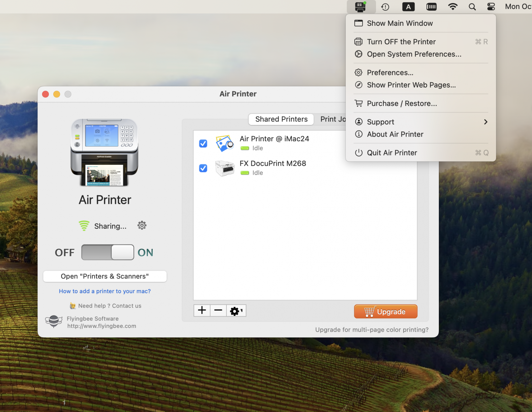Select Show Printer Web Pages... menu item

click(x=421, y=85)
